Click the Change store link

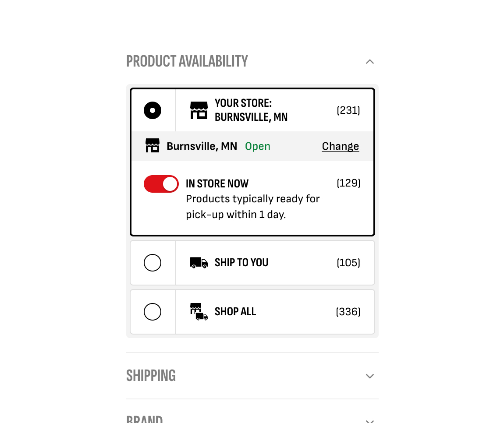tap(341, 146)
